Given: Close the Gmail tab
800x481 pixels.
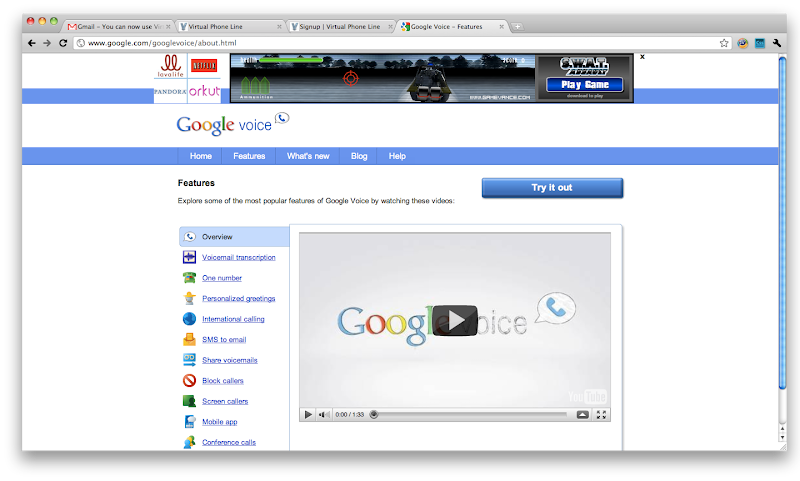Looking at the screenshot, I should 168,27.
